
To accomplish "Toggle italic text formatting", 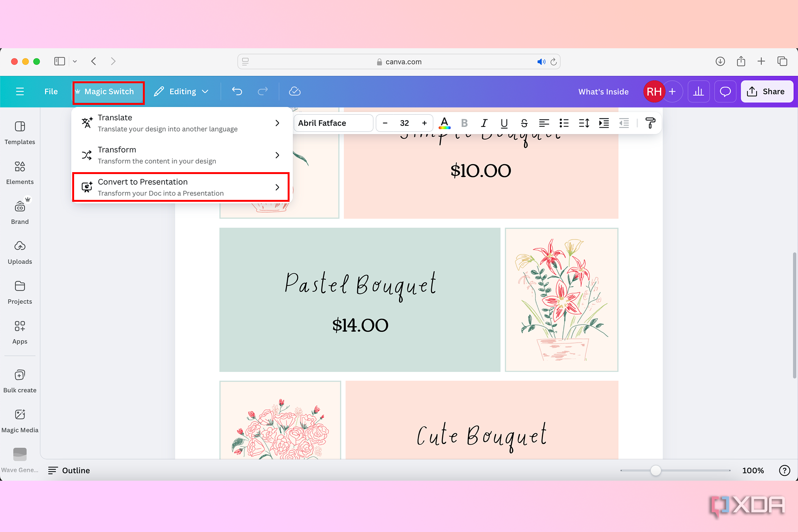I will coord(484,123).
